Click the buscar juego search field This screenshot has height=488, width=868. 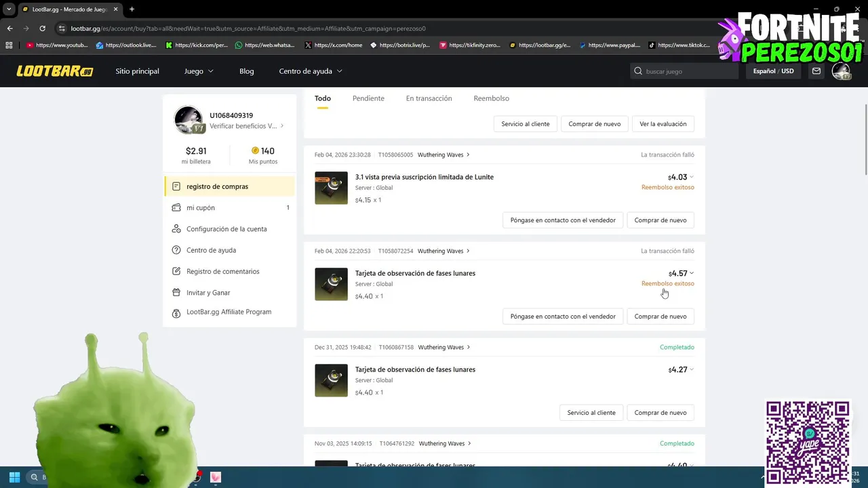click(x=684, y=71)
